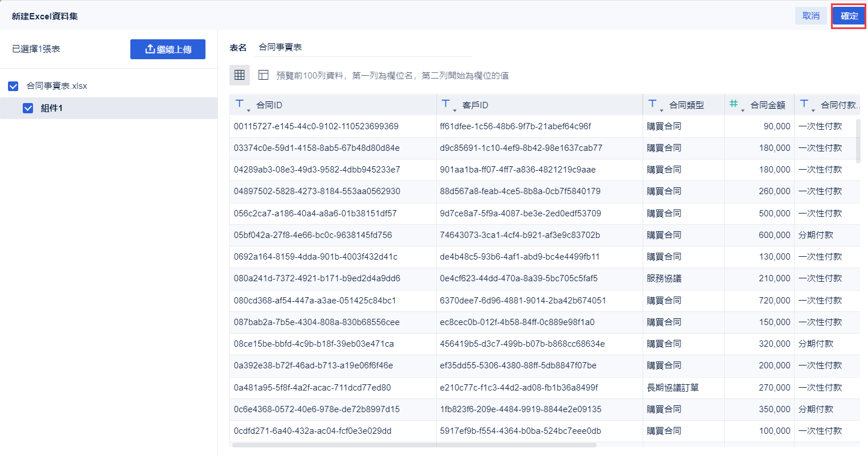Click the 確定 confirm button
Viewport: 868px width, 456px height.
(x=849, y=16)
